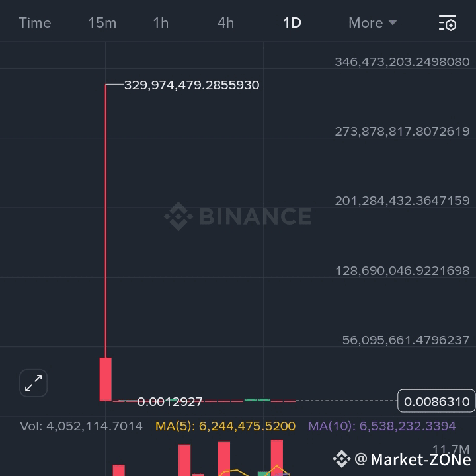This screenshot has height=476, width=476.
Task: Click the current price label 0.0086310
Action: tap(436, 401)
